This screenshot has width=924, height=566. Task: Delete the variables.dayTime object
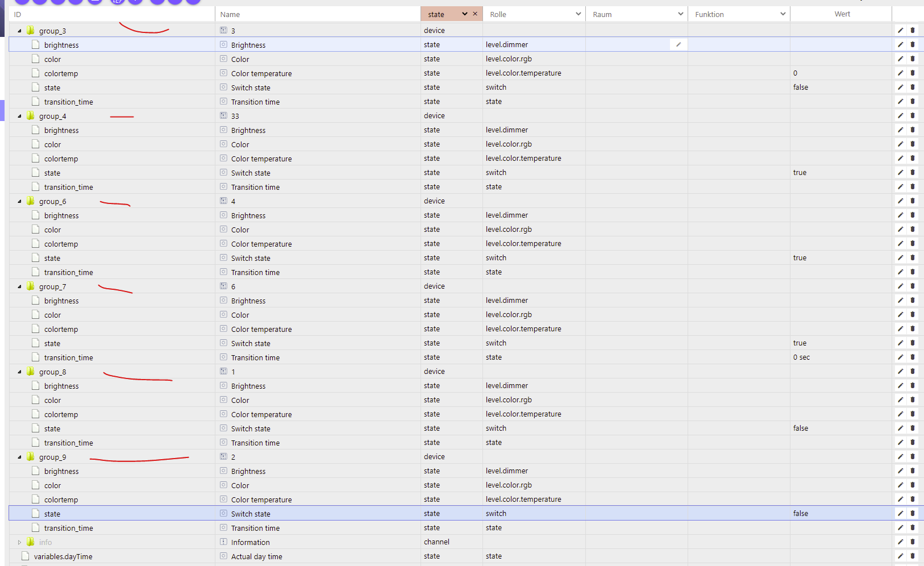pos(913,556)
